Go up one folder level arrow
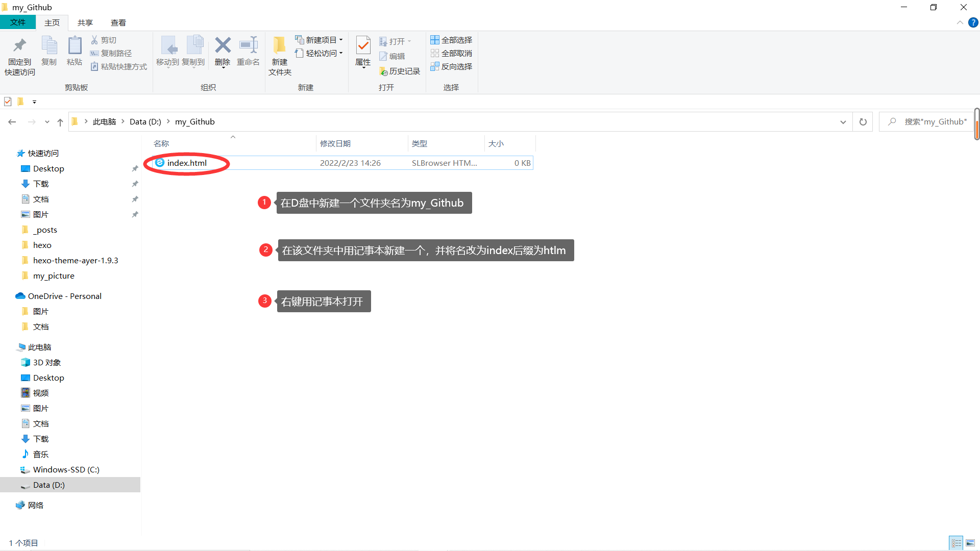Screen dimensions: 980x551 (60, 122)
